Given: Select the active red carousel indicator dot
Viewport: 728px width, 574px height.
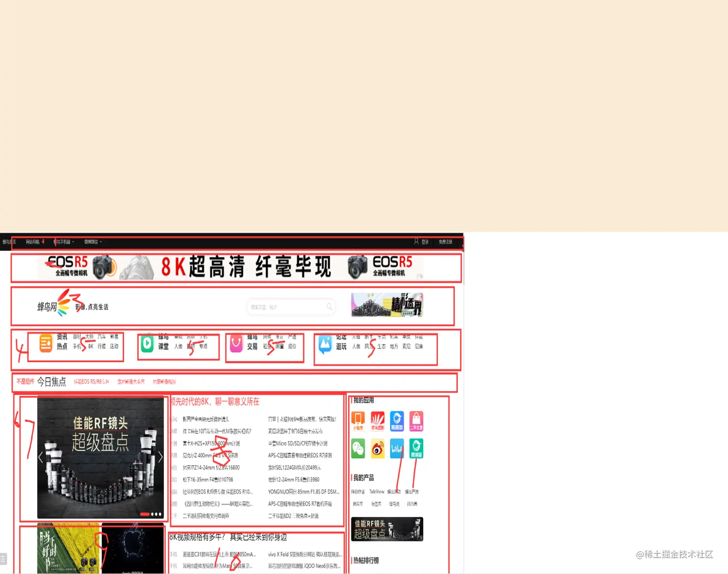Looking at the screenshot, I should point(144,514).
